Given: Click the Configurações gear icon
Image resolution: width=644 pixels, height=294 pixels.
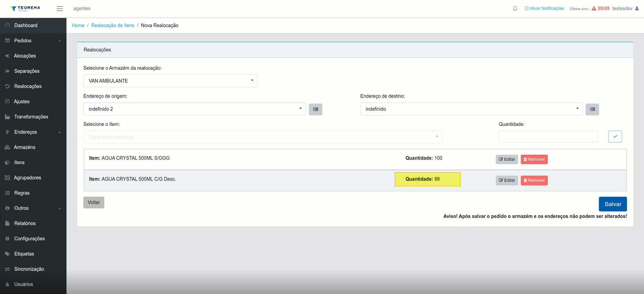Looking at the screenshot, I should (x=7, y=239).
